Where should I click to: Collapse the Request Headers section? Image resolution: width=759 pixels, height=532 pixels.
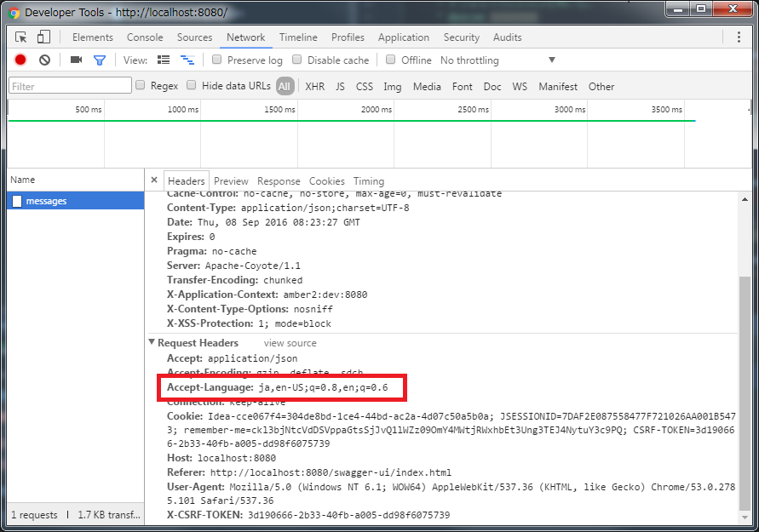tap(152, 343)
